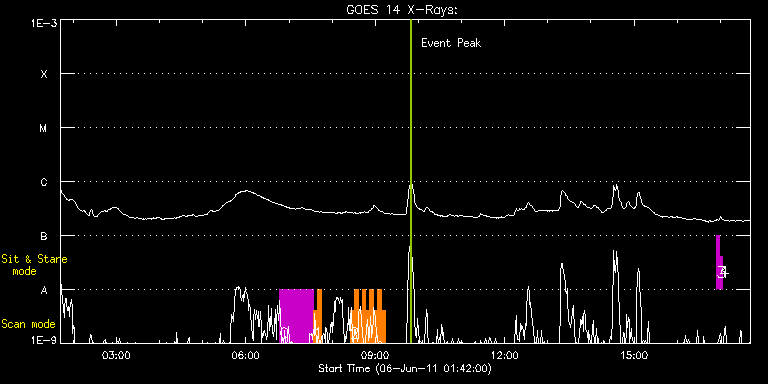Select the small magenta Sit & Stare block
Screen dimensions: 768x384
(x=719, y=263)
